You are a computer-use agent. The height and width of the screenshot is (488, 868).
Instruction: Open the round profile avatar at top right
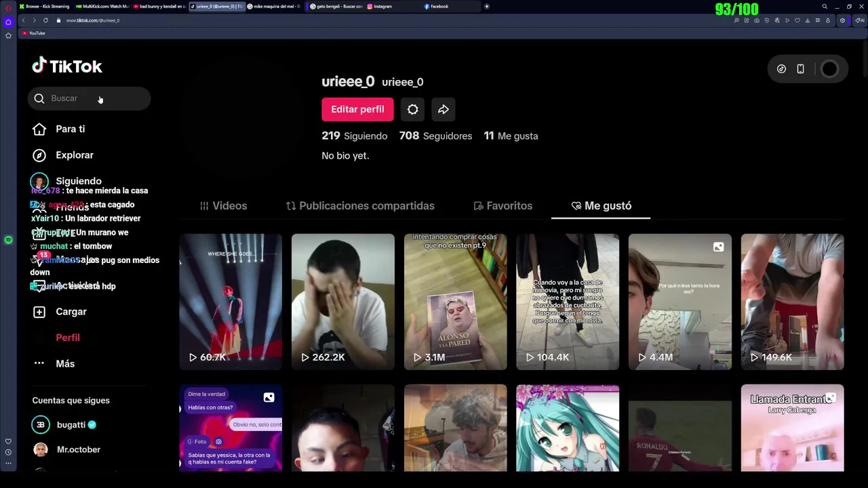coord(829,69)
